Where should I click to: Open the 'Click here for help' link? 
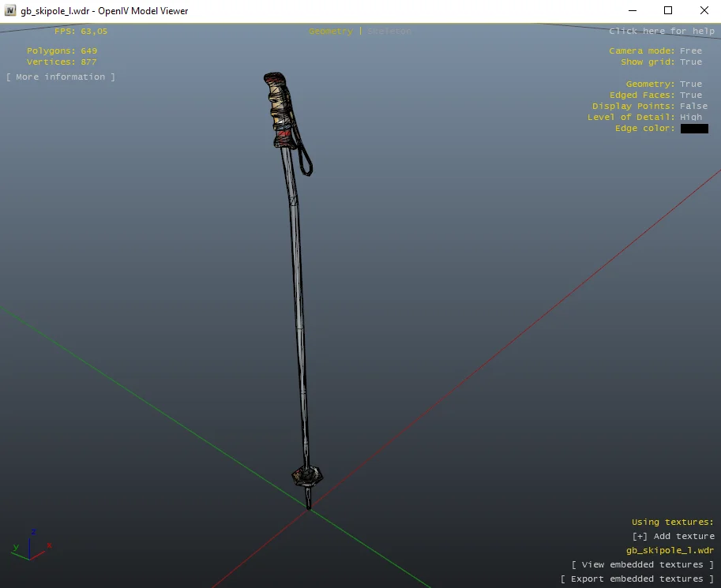tap(661, 31)
